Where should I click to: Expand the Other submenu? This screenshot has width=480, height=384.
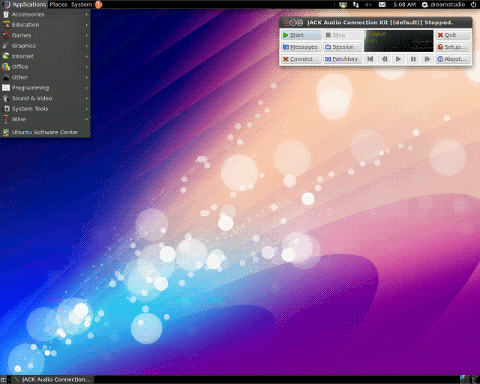45,77
